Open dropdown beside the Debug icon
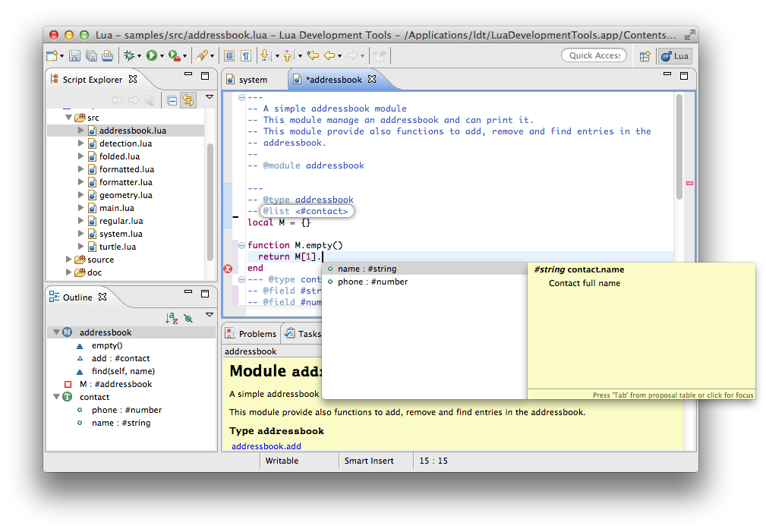766x532 pixels. click(x=139, y=57)
